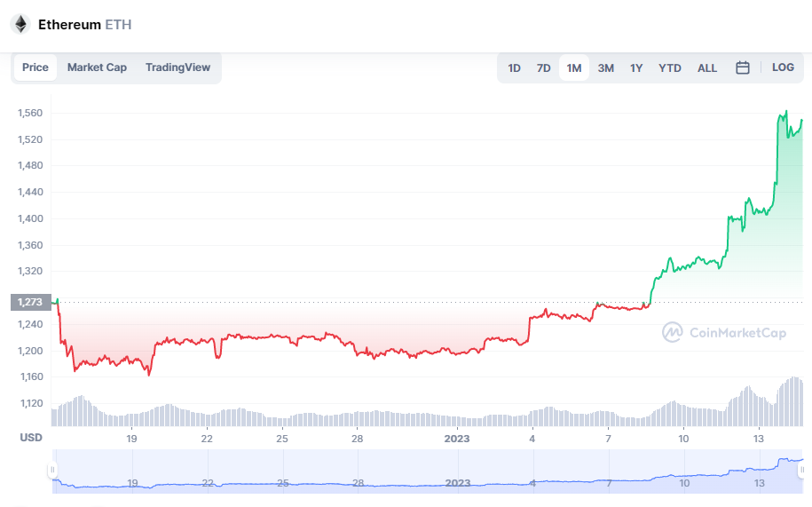Click the 1,400 y-axis value

pyautogui.click(x=30, y=218)
